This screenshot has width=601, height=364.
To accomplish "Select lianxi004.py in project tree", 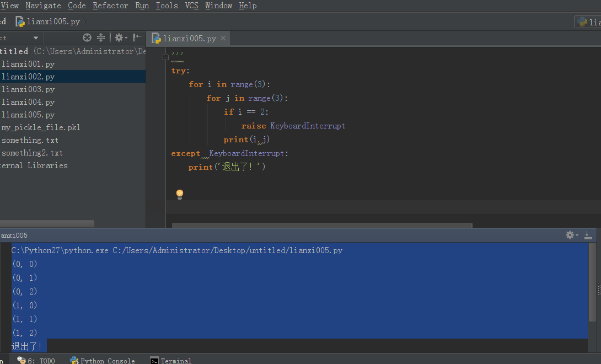I will point(28,102).
